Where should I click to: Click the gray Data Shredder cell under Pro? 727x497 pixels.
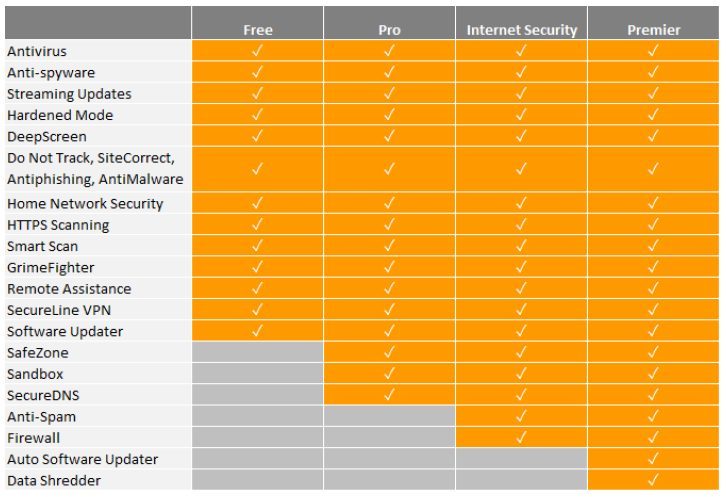point(389,481)
